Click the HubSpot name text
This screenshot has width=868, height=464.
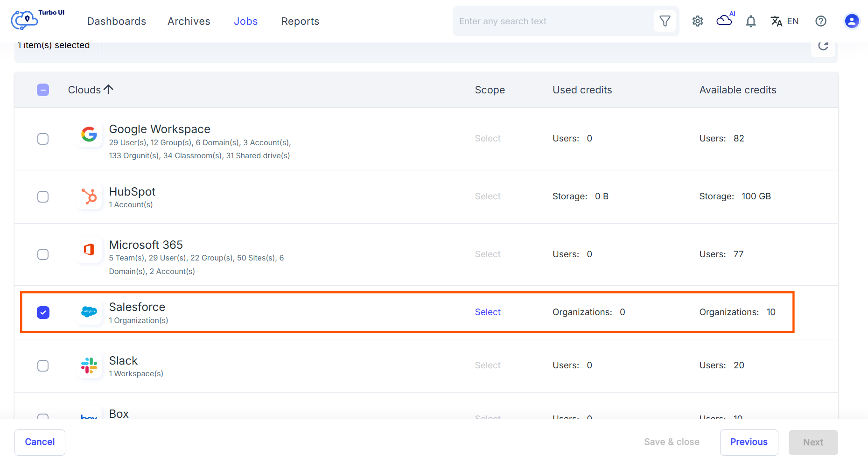point(132,191)
